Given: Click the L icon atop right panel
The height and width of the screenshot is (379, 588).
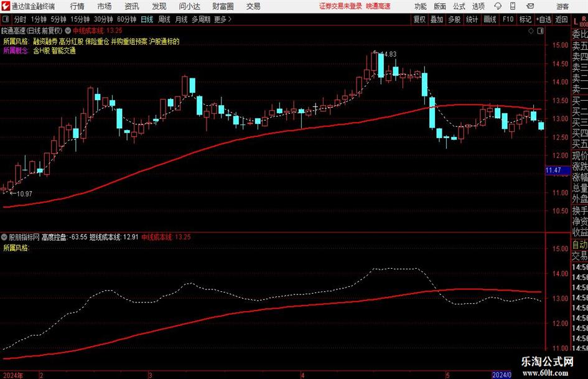Looking at the screenshot, I should coord(576,22).
